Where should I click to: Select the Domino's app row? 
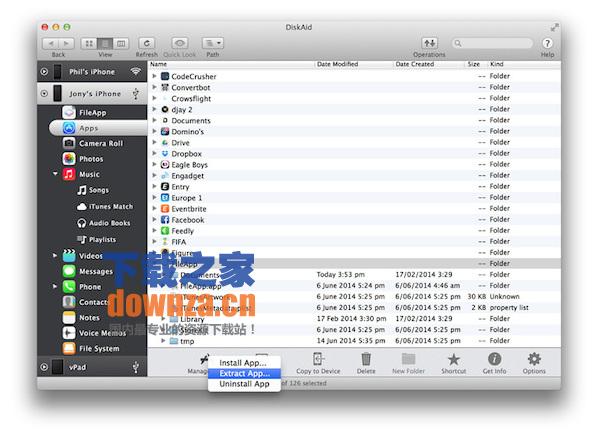354,132
